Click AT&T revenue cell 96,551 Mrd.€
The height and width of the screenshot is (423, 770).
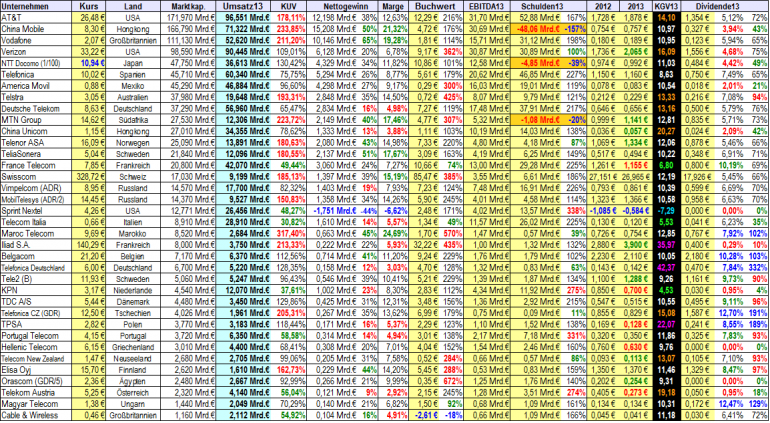pos(243,18)
